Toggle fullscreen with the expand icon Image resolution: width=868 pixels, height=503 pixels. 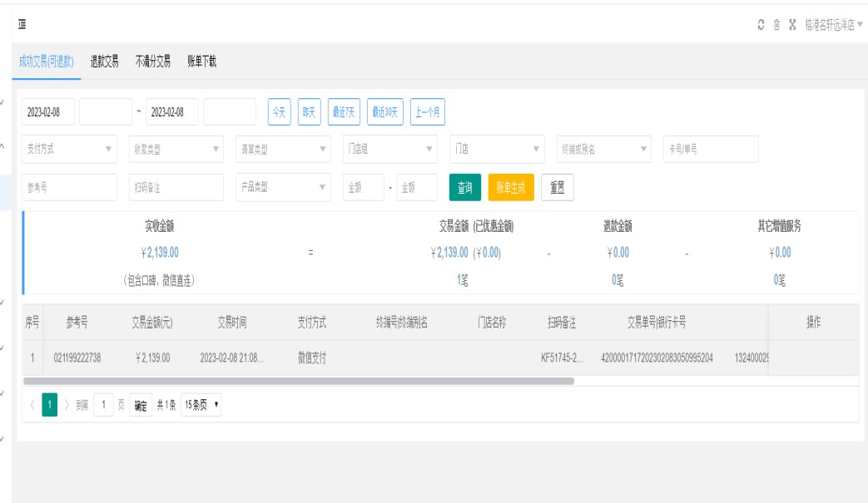792,25
